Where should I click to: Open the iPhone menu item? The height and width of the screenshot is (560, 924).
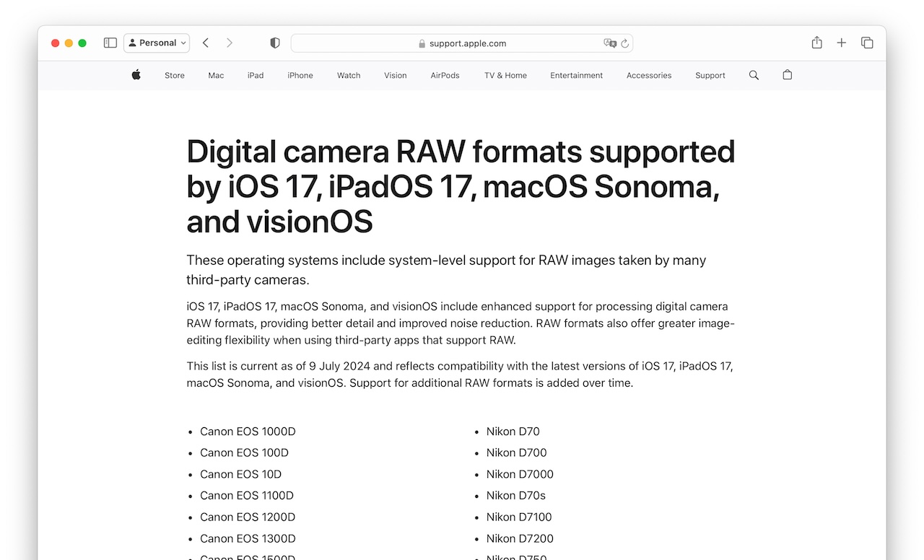(300, 75)
